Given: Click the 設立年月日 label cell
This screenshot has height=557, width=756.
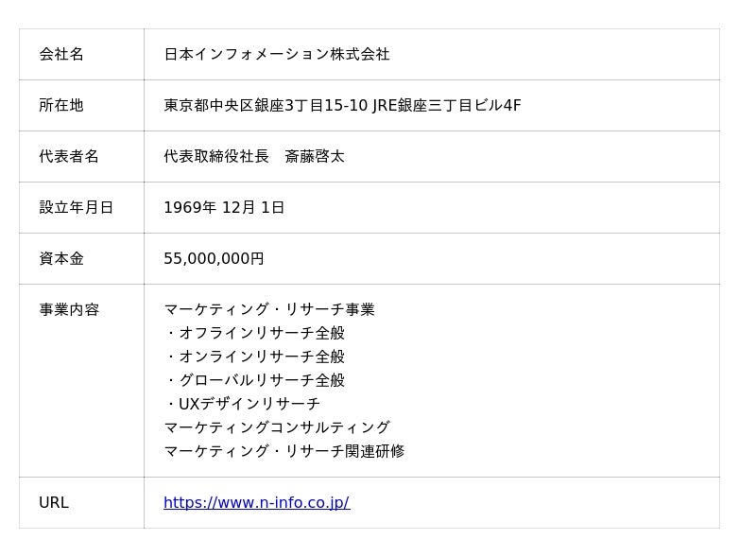Looking at the screenshot, I should pyautogui.click(x=76, y=208).
